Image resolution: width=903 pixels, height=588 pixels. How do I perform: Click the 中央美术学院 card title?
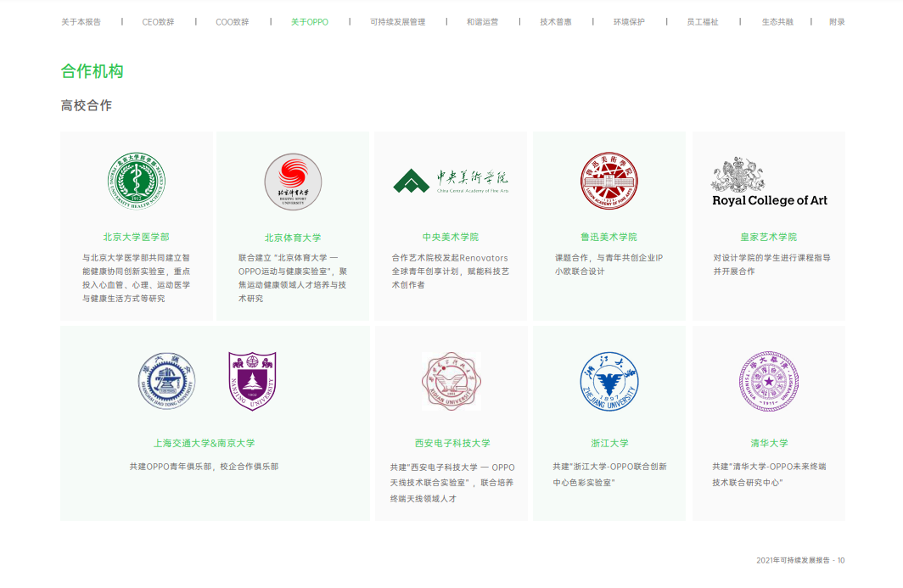pos(451,237)
